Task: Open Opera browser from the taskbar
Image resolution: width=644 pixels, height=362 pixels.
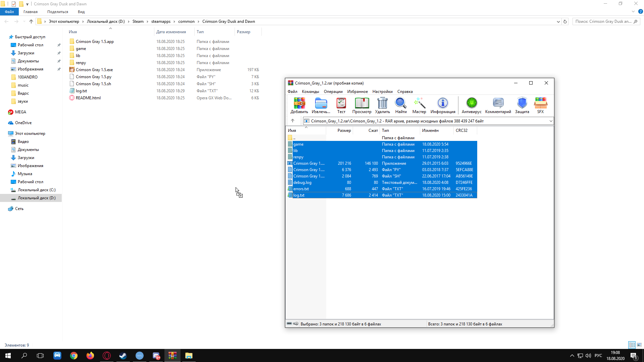Action: point(107,356)
